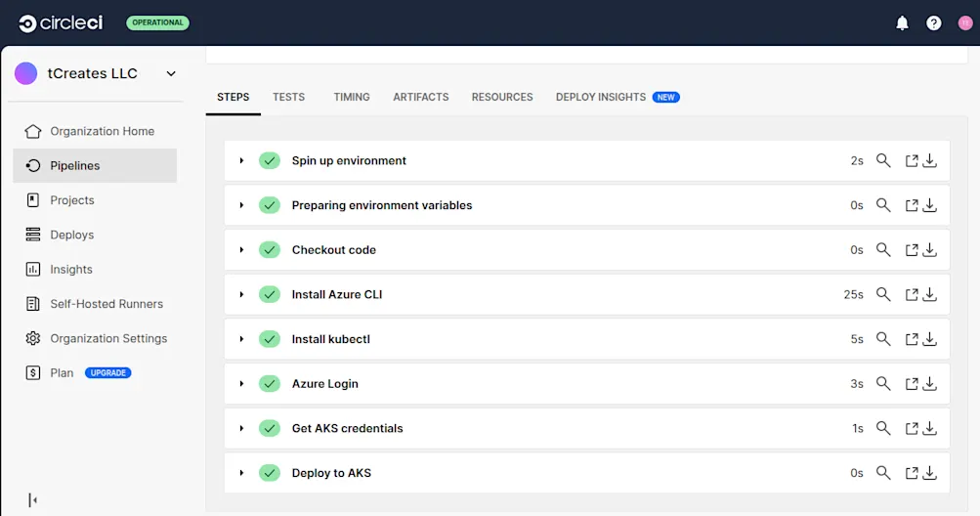
Task: Switch to the RESOURCES tab
Action: pyautogui.click(x=502, y=97)
